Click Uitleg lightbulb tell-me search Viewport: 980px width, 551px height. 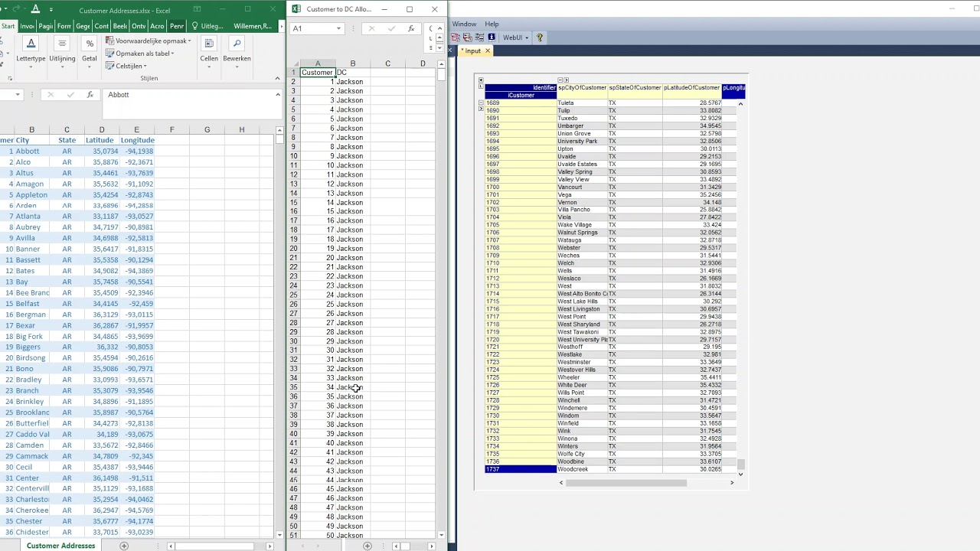tap(207, 26)
